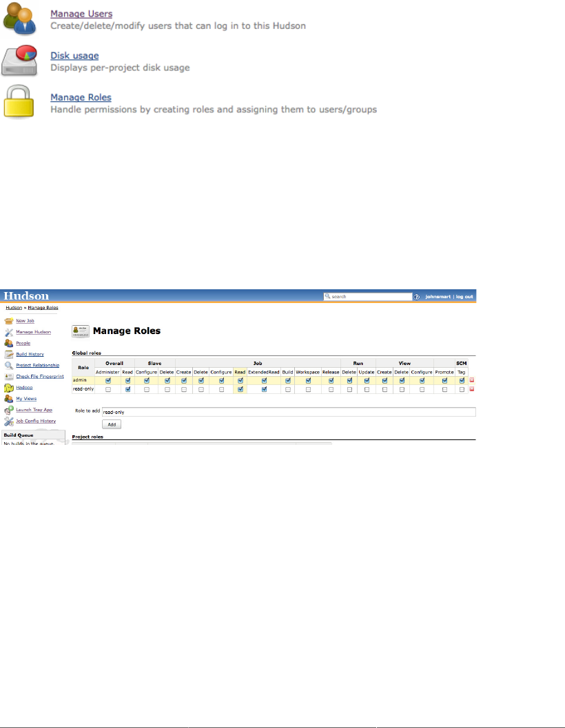This screenshot has width=565, height=728.
Task: Click the Job Config History icon
Action: pos(9,421)
